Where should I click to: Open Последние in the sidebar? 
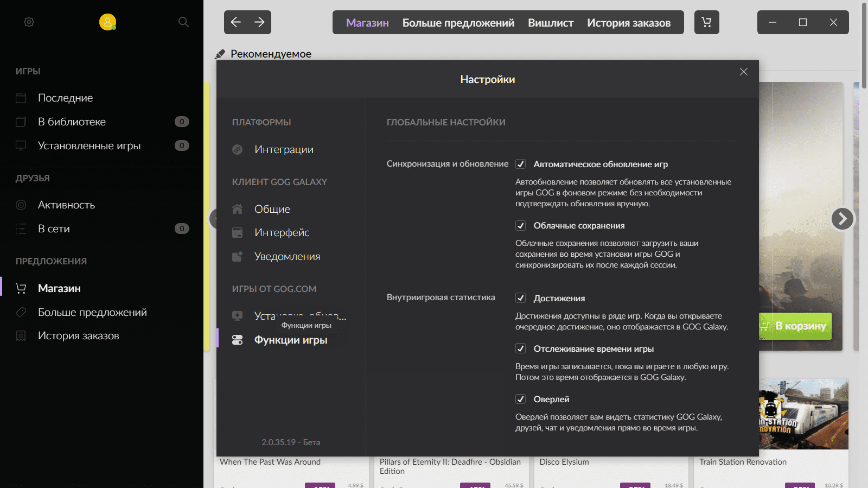65,98
